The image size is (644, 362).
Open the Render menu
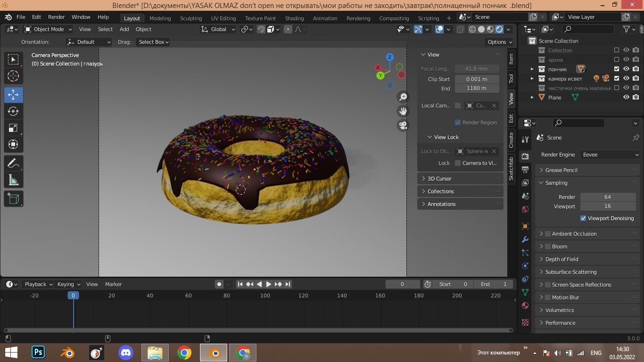point(56,17)
